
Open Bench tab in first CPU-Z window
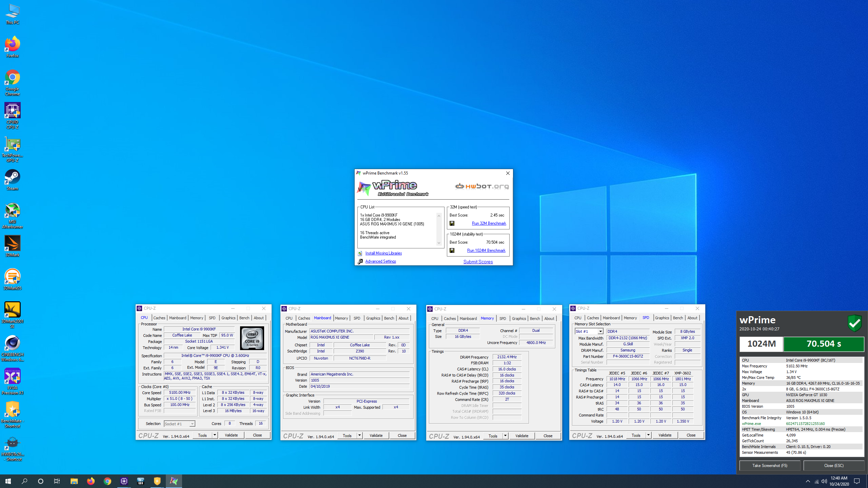coord(244,318)
